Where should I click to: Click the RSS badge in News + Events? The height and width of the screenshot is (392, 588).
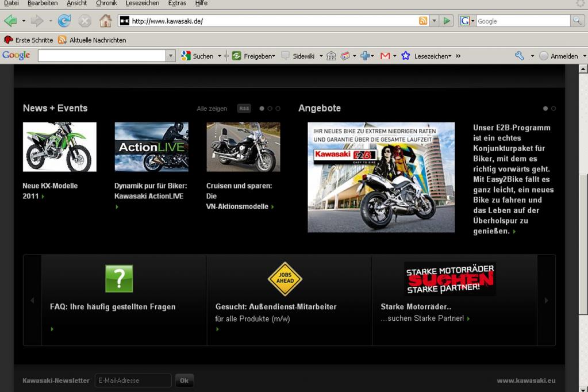(244, 109)
